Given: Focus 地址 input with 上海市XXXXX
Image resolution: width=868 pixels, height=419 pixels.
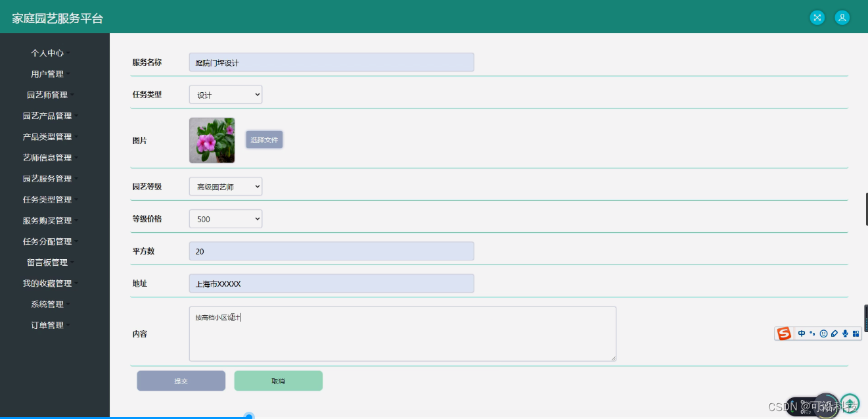Looking at the screenshot, I should 331,283.
